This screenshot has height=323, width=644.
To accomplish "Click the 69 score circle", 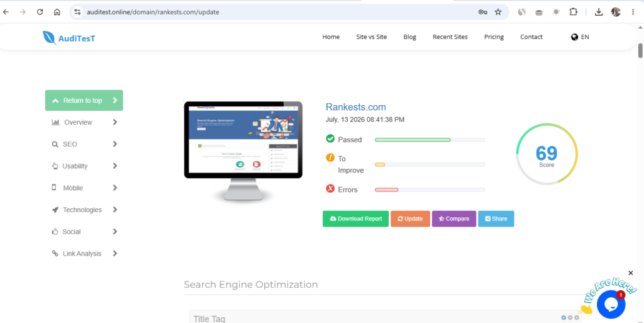I will (547, 154).
